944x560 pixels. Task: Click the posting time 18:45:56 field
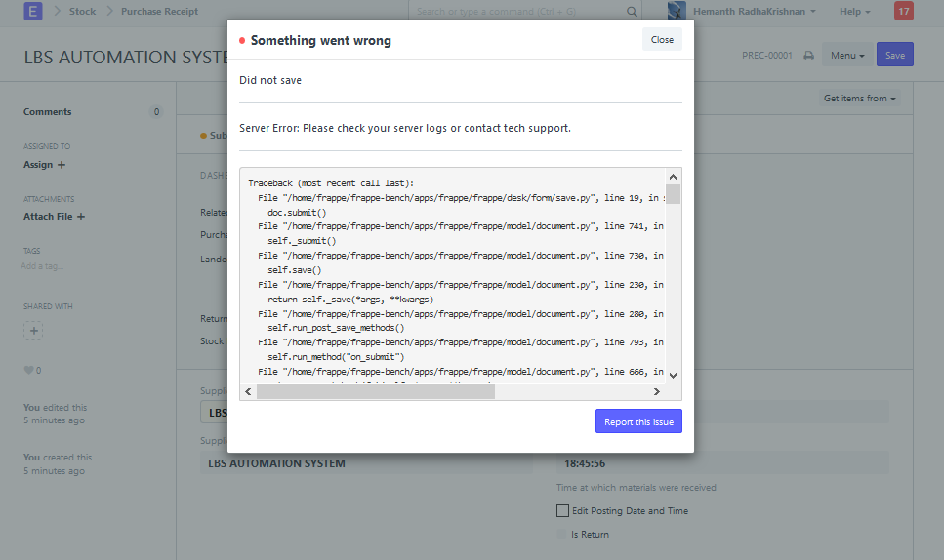(x=722, y=463)
